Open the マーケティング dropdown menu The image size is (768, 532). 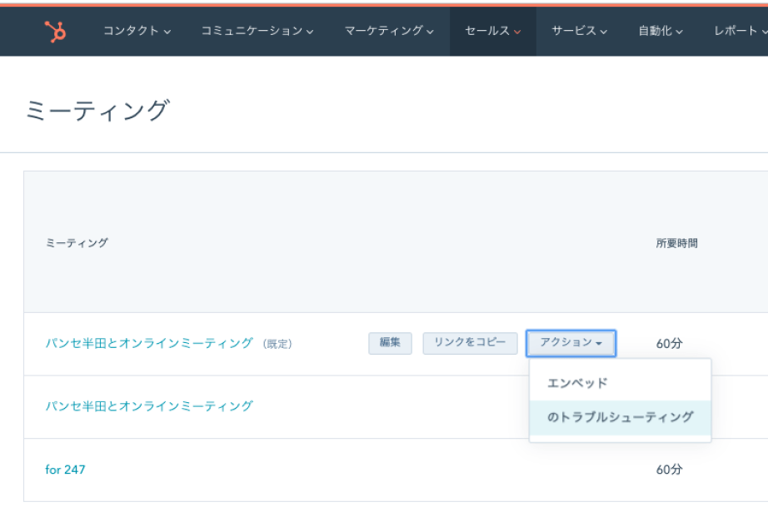point(389,32)
